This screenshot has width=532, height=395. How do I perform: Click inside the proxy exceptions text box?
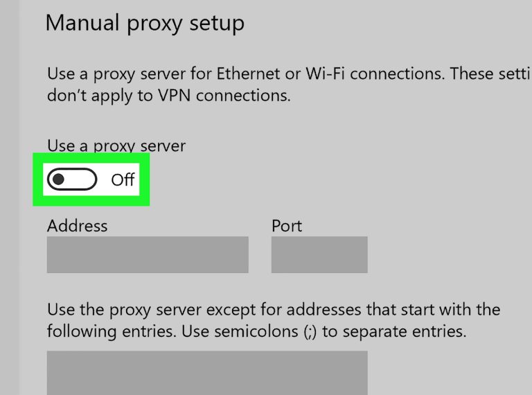(206, 373)
